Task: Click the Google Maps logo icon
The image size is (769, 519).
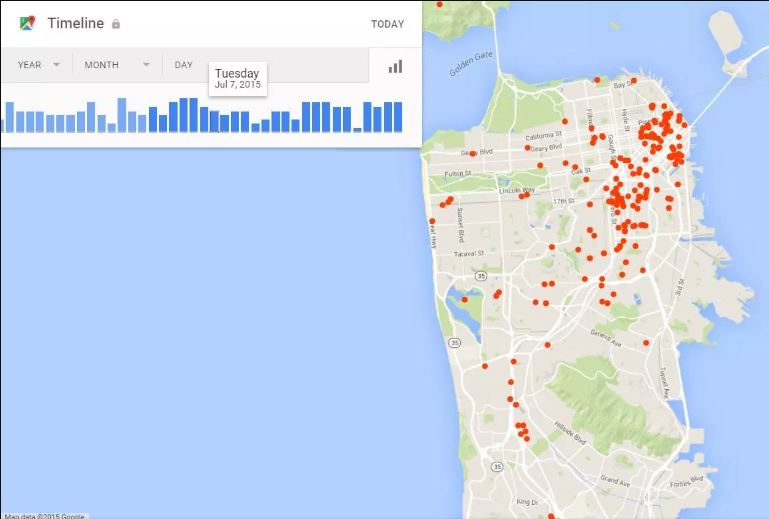Action: tap(26, 23)
